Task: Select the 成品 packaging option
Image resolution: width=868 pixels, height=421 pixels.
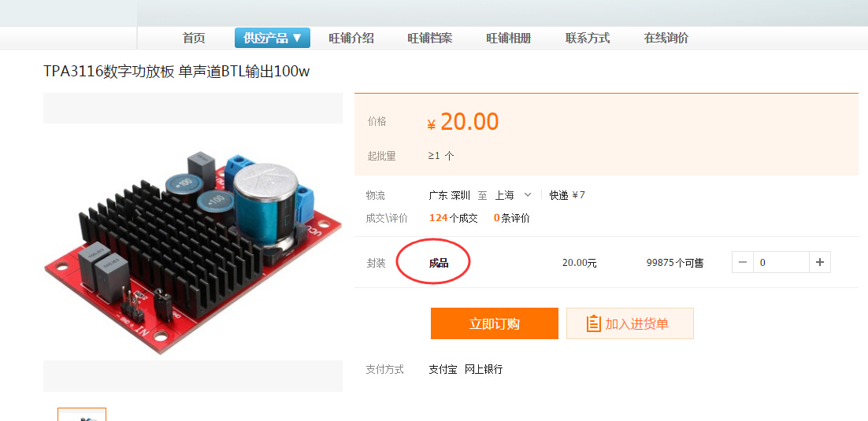Action: tap(439, 263)
